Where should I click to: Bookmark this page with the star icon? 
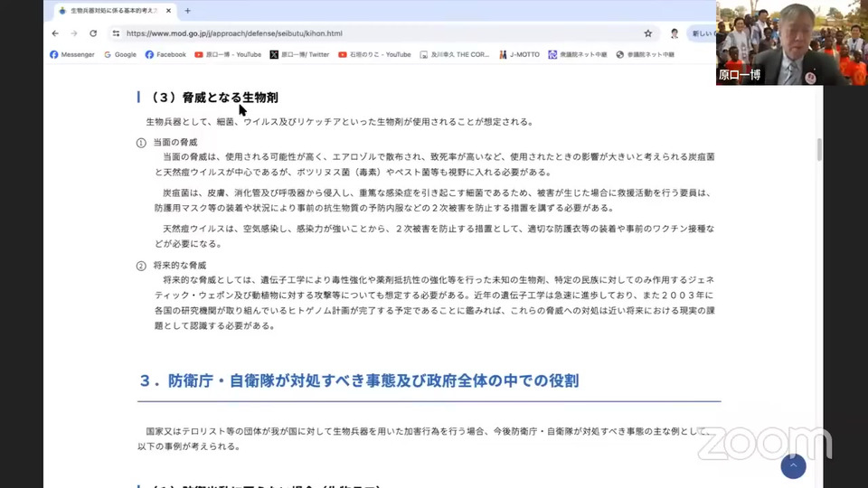(647, 33)
